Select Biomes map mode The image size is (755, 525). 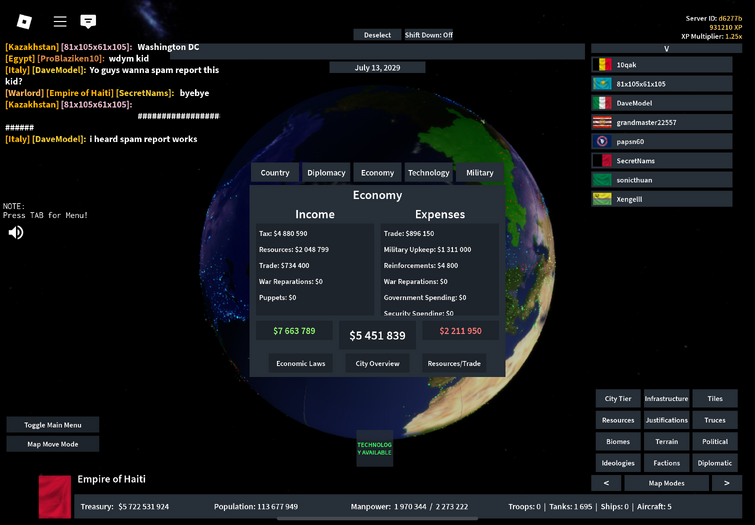(x=618, y=441)
